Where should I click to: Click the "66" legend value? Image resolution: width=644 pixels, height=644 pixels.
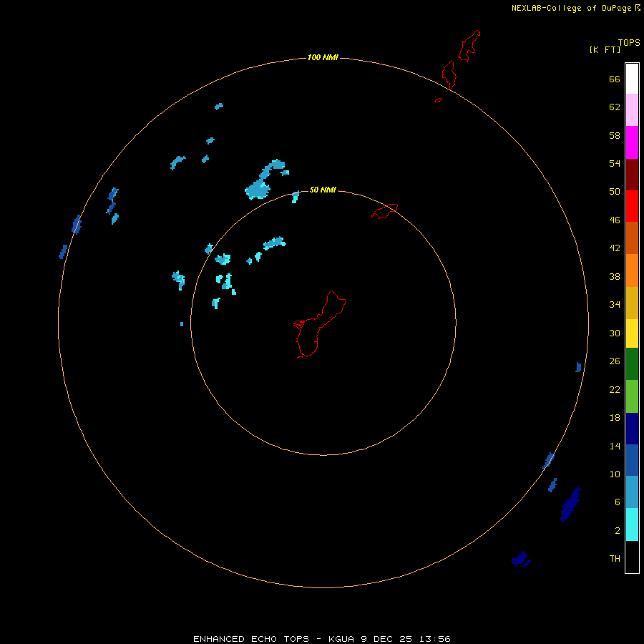coord(615,79)
